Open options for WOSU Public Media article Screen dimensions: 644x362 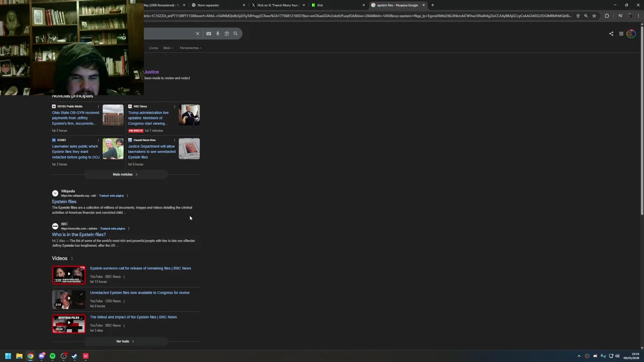tap(98, 107)
